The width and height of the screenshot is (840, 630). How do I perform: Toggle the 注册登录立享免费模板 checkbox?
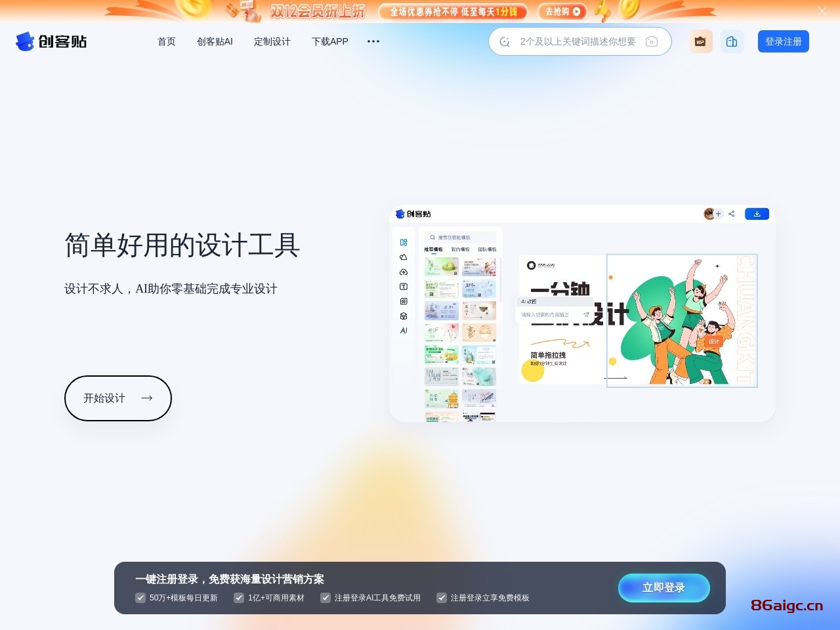coord(442,598)
